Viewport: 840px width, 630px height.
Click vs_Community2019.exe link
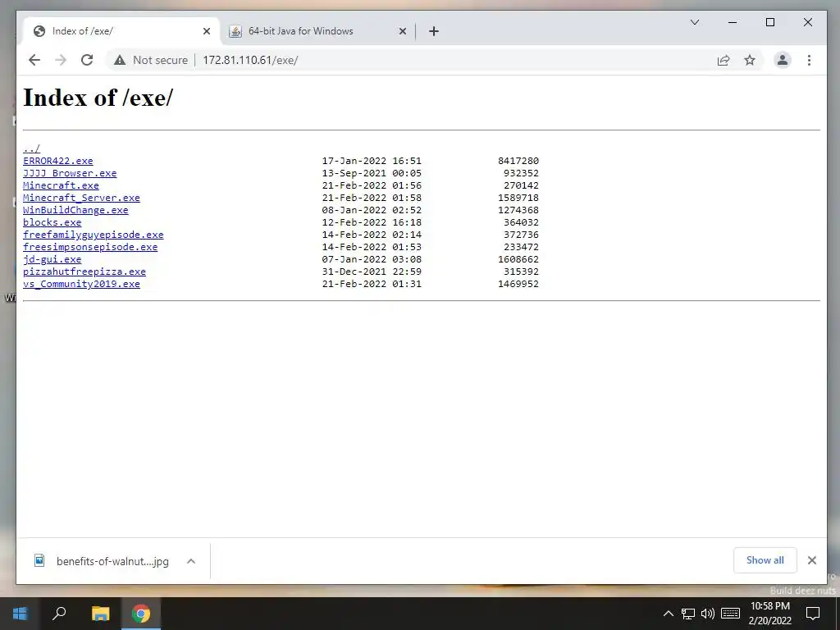tap(81, 284)
